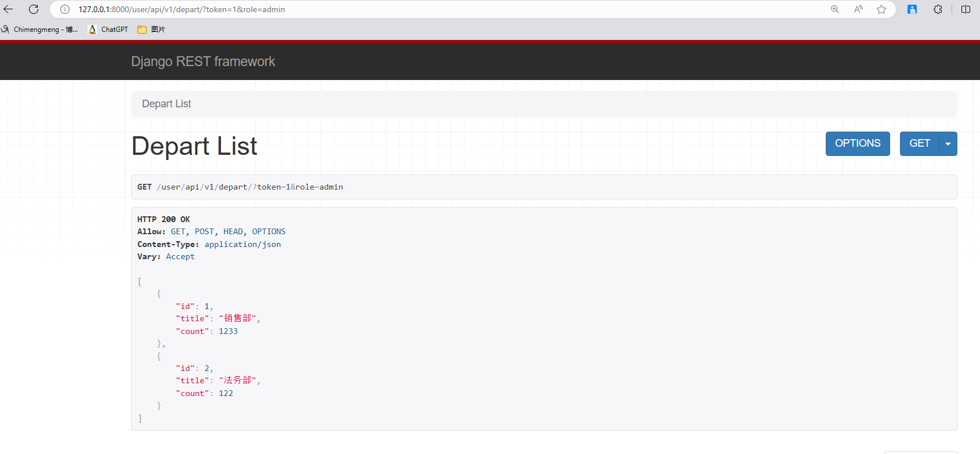This screenshot has height=454, width=980.
Task: Click the Depart List page heading
Action: pyautogui.click(x=194, y=146)
